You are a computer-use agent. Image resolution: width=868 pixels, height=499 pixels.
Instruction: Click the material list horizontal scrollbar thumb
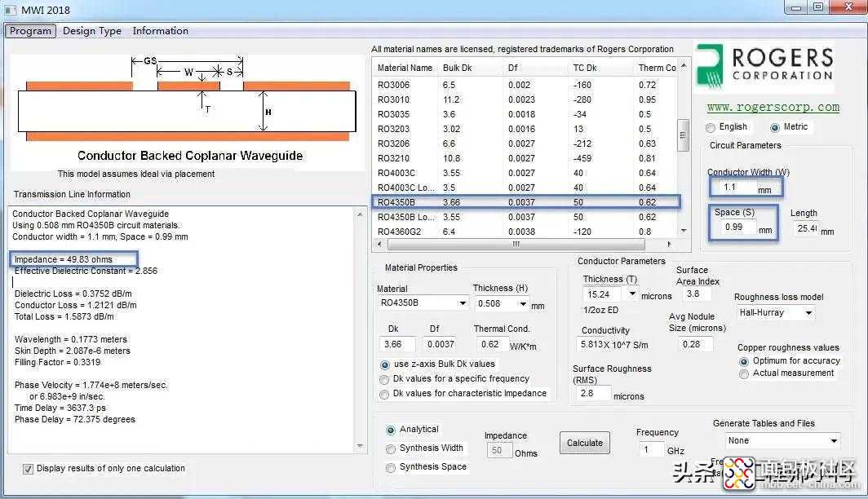[516, 244]
